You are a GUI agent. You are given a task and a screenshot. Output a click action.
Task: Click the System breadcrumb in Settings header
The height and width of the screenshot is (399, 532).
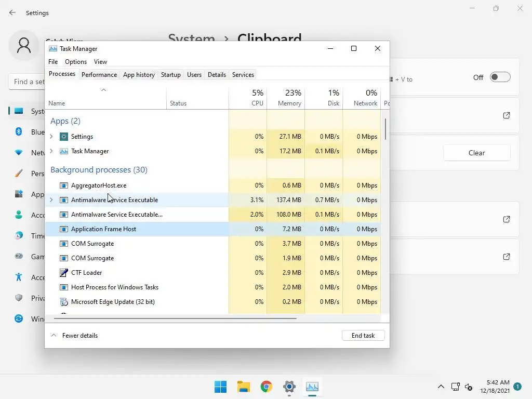coord(192,37)
